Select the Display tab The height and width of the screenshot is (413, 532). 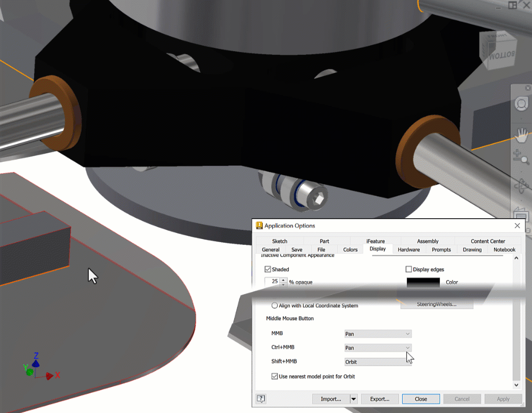click(x=378, y=249)
